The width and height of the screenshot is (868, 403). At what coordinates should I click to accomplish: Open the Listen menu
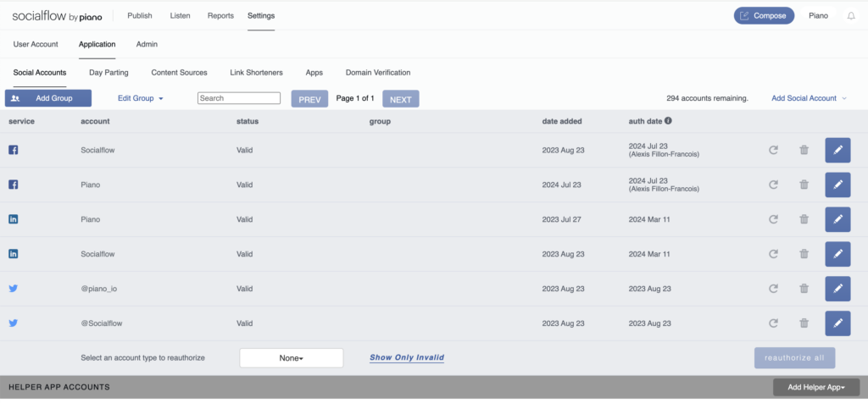(x=180, y=15)
